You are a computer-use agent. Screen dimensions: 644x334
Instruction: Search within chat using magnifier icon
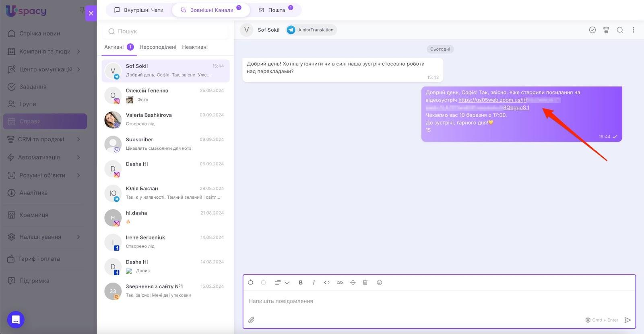[x=620, y=30]
